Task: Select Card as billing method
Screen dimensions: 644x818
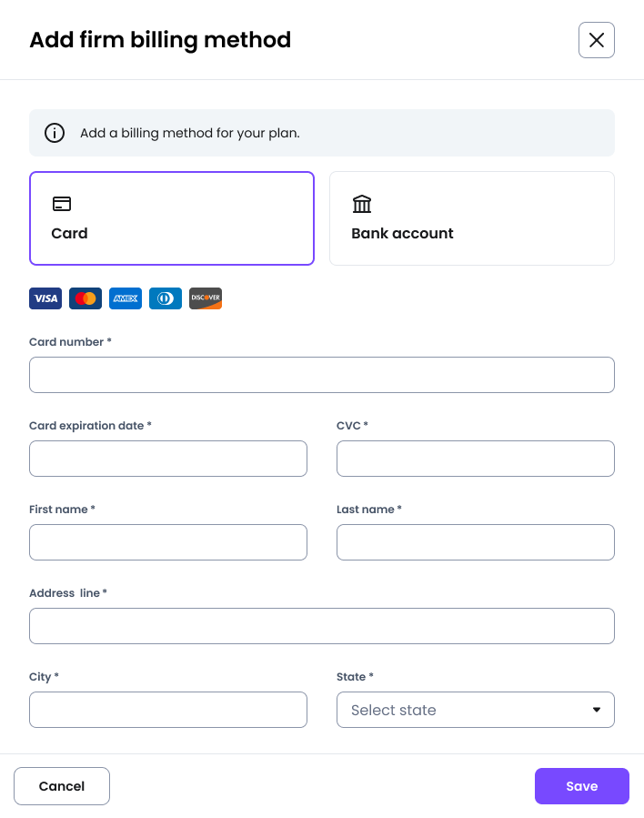Action: click(x=172, y=218)
